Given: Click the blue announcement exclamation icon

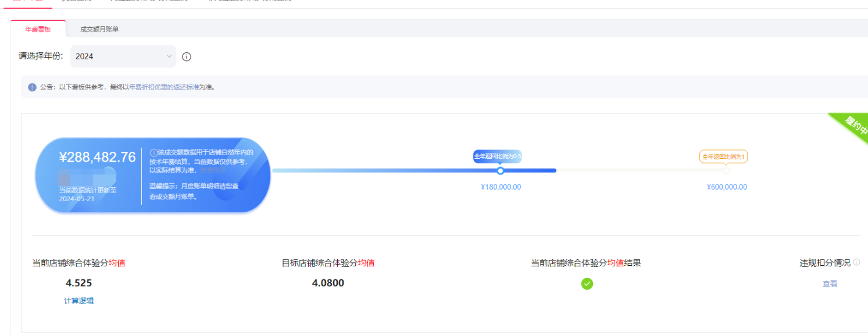Looking at the screenshot, I should [x=32, y=87].
